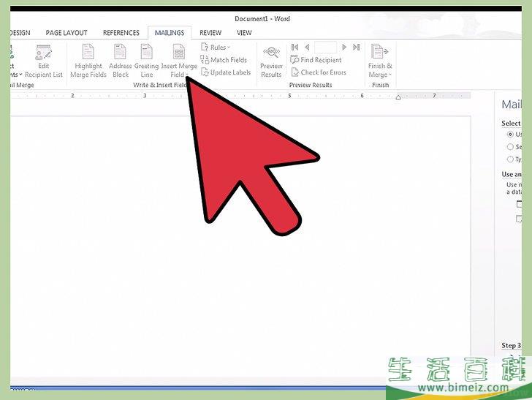This screenshot has height=400, width=532.
Task: Insert a Greeting Line
Action: pyautogui.click(x=147, y=61)
